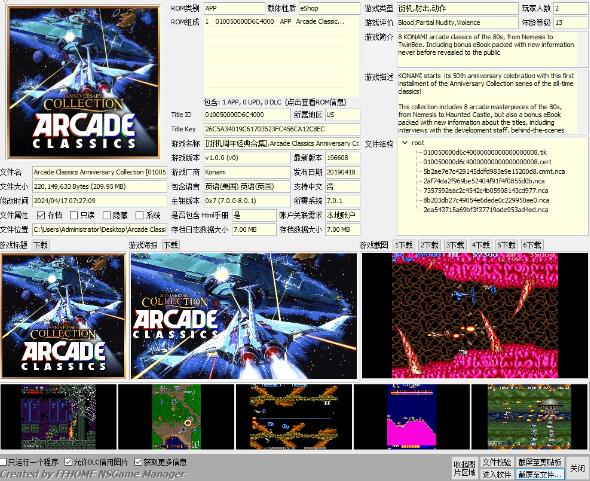Click the eShop media type field

(330, 8)
